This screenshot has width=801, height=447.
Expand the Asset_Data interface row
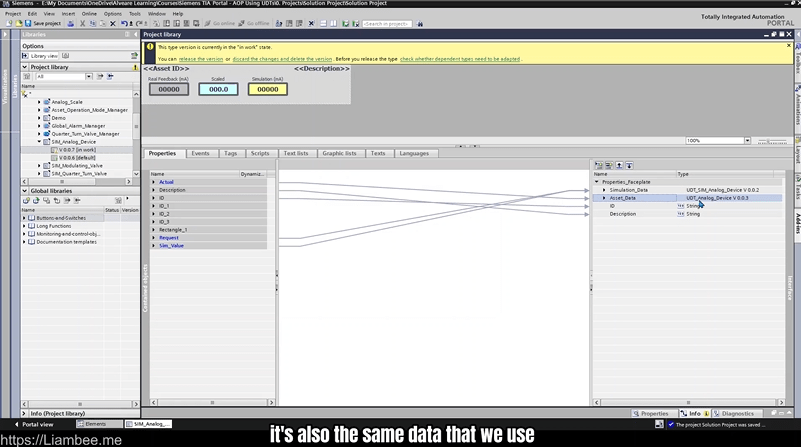[x=604, y=198]
